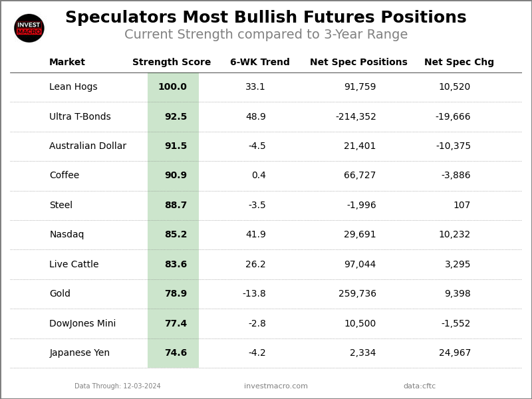Image resolution: width=532 pixels, height=399 pixels.
Task: Click the 6-WK Trend column header
Action: 259,63
